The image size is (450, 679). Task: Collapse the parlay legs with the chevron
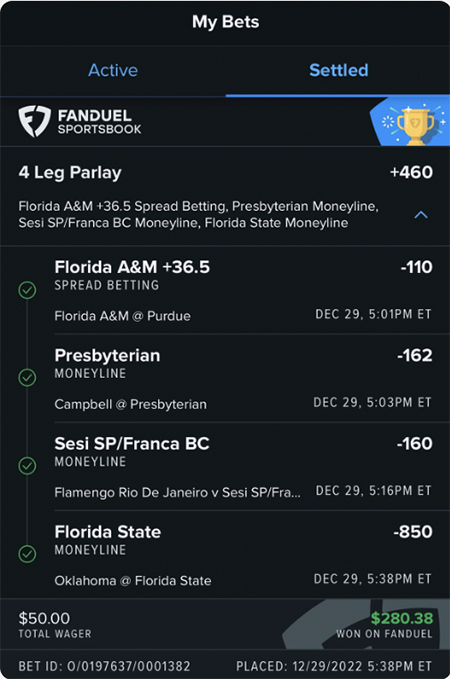[421, 215]
